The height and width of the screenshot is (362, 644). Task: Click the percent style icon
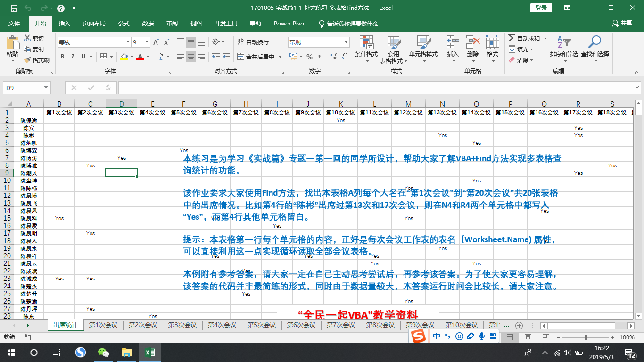[x=310, y=57]
